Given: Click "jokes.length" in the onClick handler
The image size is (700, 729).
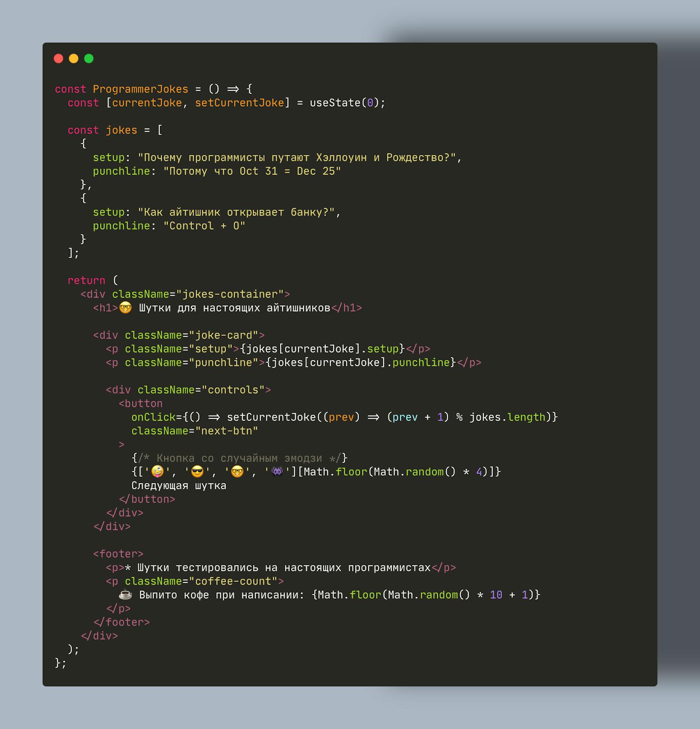Looking at the screenshot, I should coord(507,417).
